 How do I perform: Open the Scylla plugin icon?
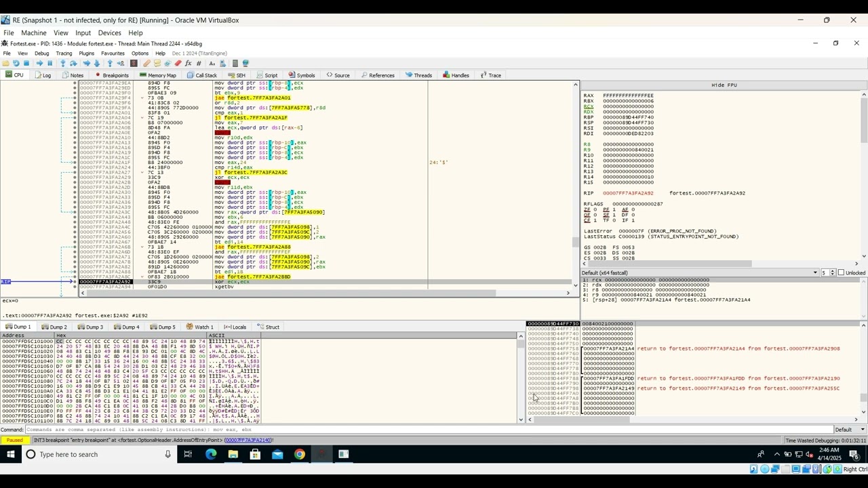(132, 63)
